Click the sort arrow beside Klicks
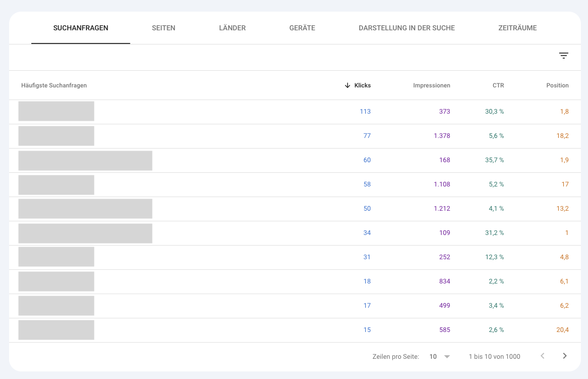Viewport: 588px width, 379px height. [x=348, y=85]
